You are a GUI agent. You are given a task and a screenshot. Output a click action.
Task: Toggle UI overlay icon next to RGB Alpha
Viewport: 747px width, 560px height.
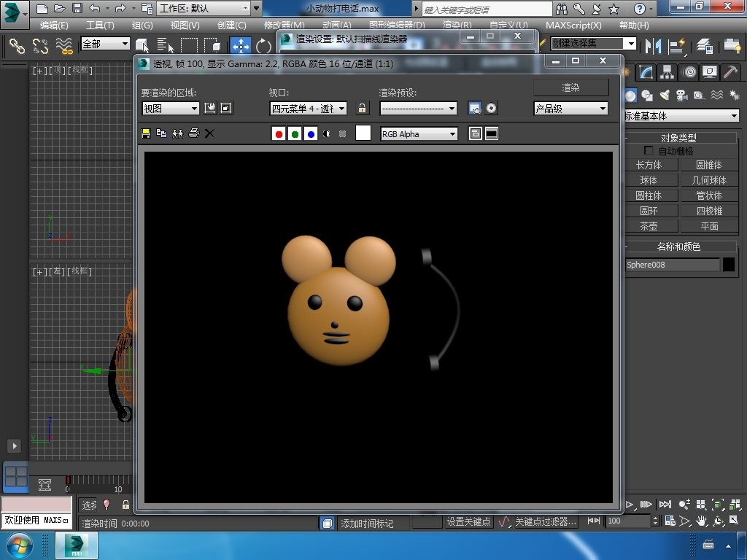click(475, 134)
